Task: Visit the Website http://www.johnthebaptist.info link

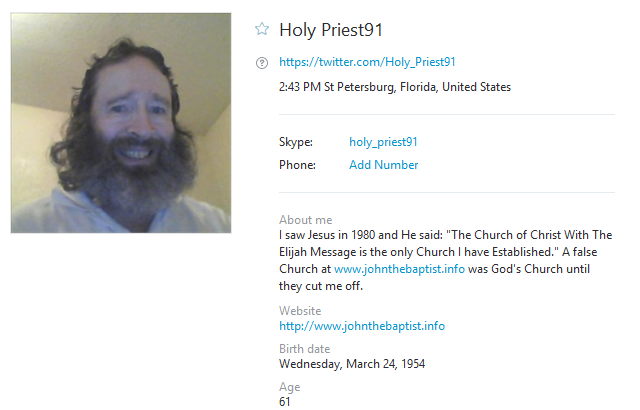Action: (x=361, y=326)
